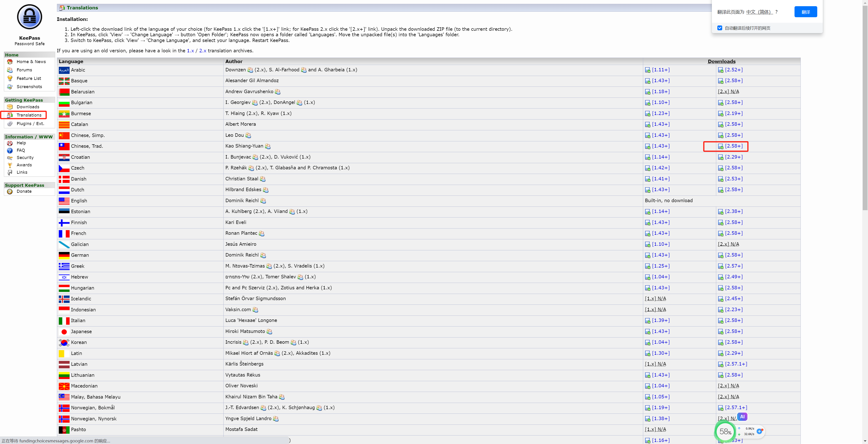Image resolution: width=868 pixels, height=444 pixels.
Task: Open the 1.x translation archives link
Action: click(x=190, y=51)
